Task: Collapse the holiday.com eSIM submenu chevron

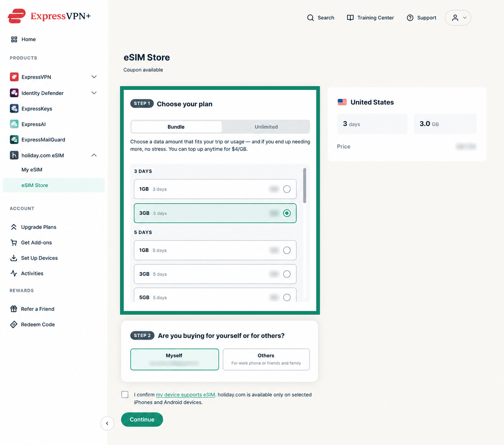Action: pos(94,155)
